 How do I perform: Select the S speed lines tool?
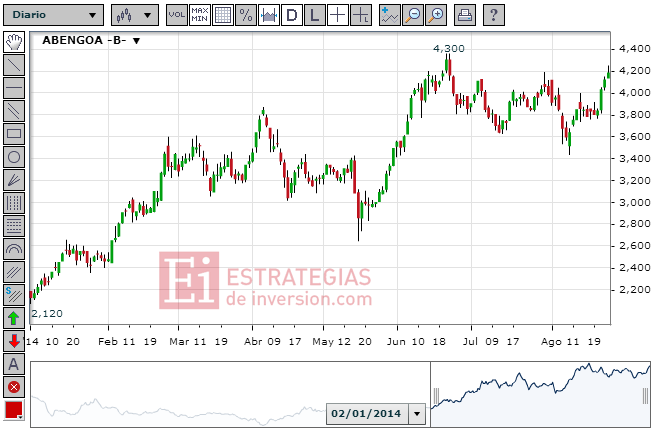point(14,295)
